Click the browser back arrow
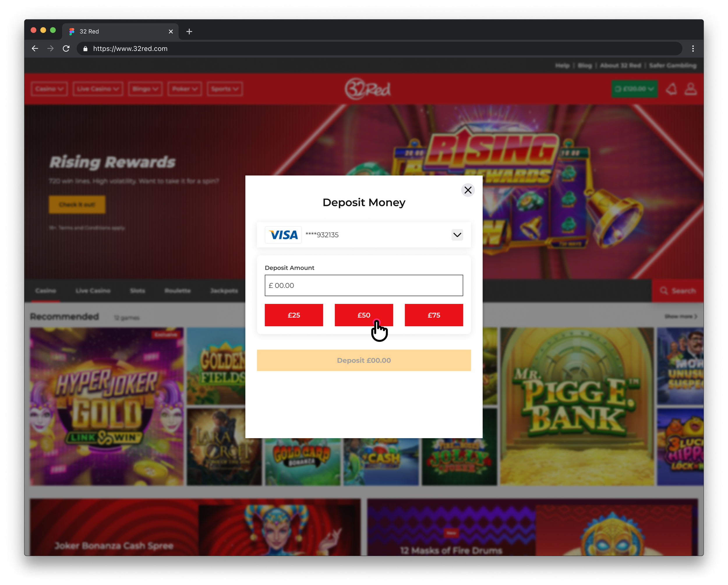This screenshot has width=728, height=585. pyautogui.click(x=35, y=49)
